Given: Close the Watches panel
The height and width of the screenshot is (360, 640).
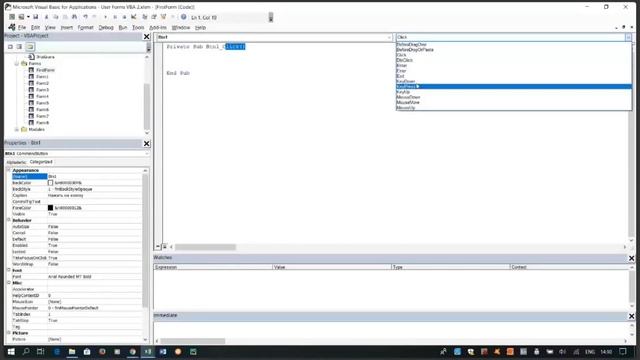Looking at the screenshot, I should pyautogui.click(x=631, y=258).
